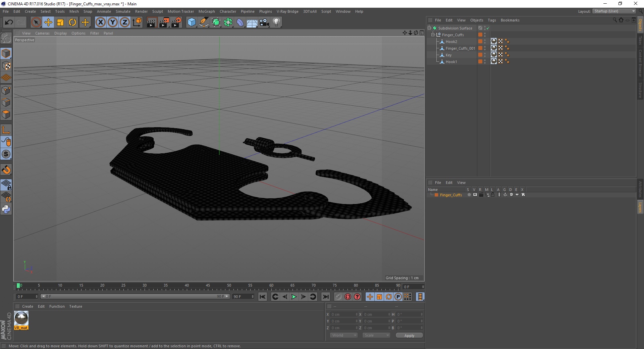Select the Move tool in top toolbar
This screenshot has width=644, height=349.
(x=48, y=22)
